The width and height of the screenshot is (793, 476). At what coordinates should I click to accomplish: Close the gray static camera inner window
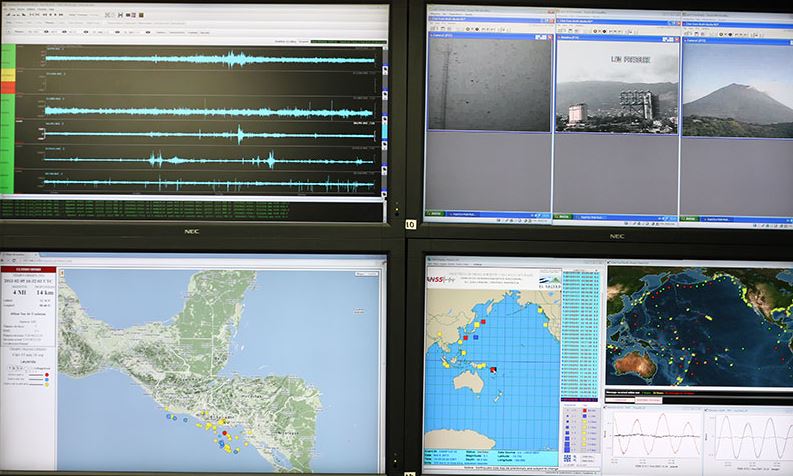550,36
